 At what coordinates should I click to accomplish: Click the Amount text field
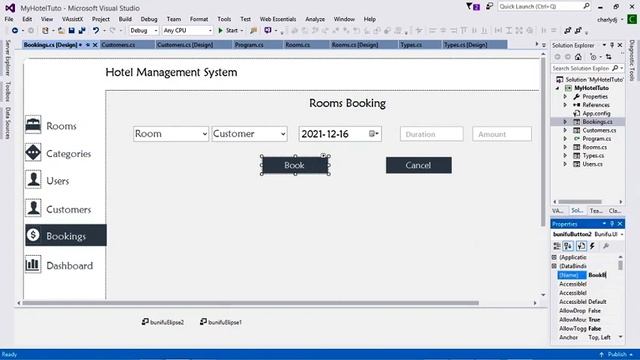[x=502, y=134]
